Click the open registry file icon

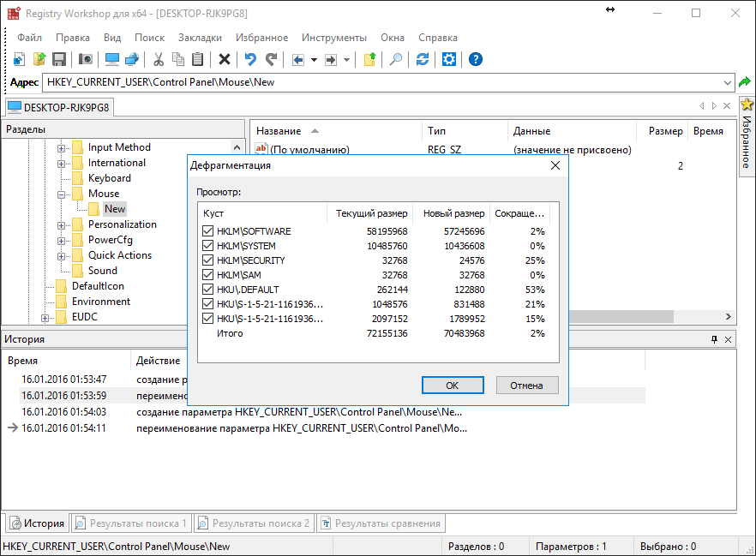tap(39, 59)
